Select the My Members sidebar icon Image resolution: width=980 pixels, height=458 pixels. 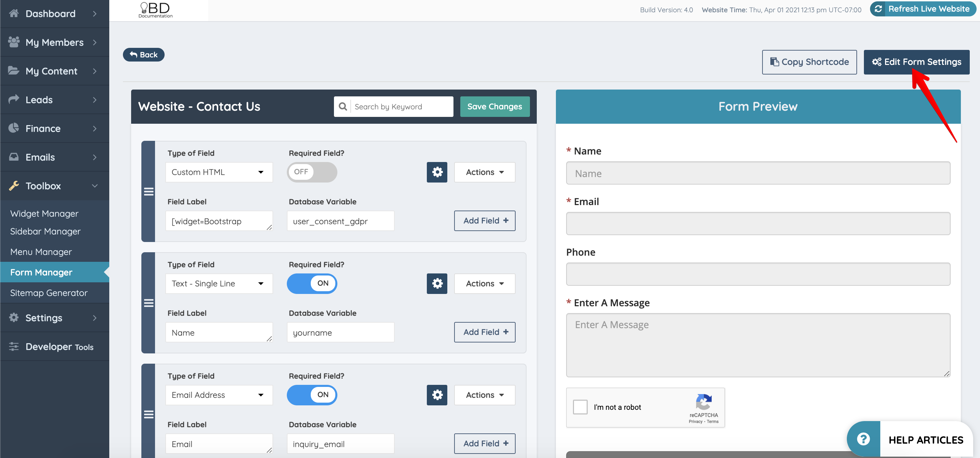14,42
